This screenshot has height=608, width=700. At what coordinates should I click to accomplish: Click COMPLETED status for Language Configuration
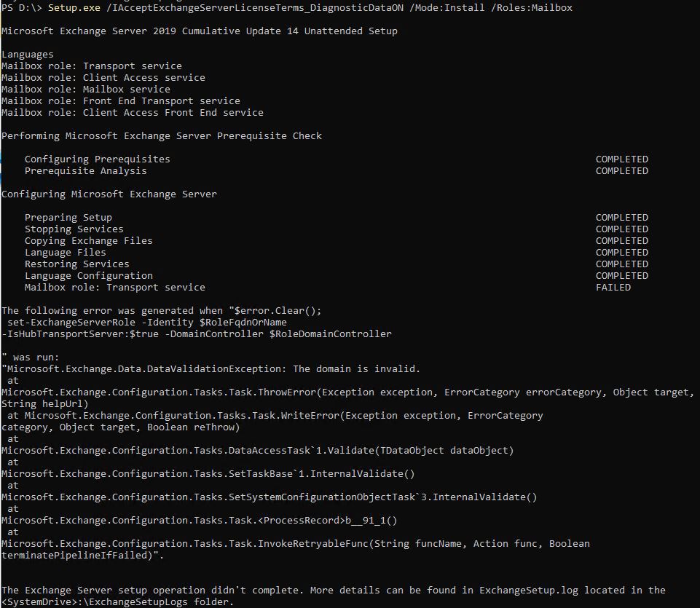pyautogui.click(x=622, y=275)
